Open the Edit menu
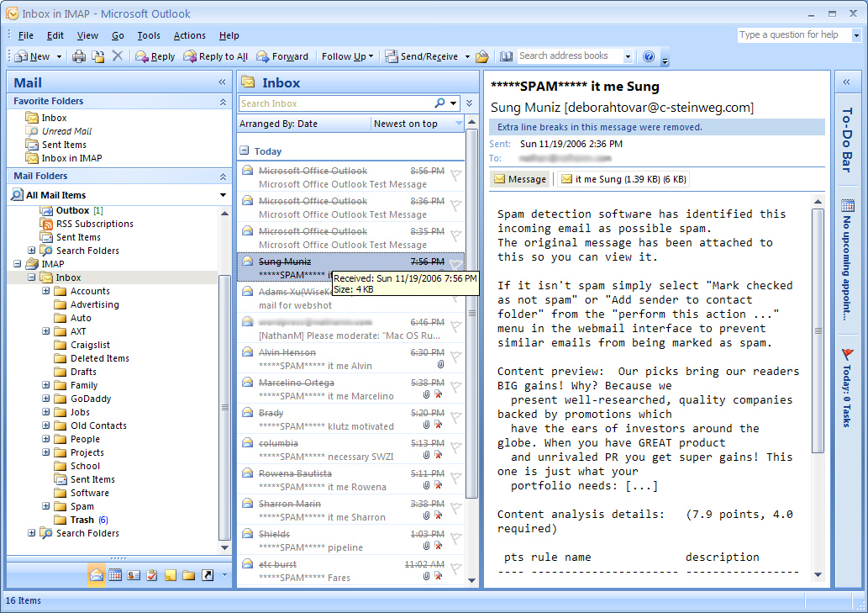Image resolution: width=868 pixels, height=613 pixels. click(55, 35)
